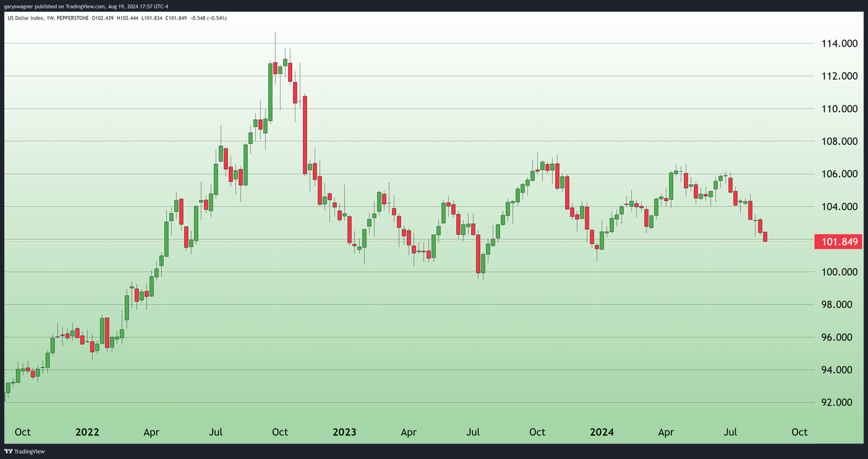Viewport: 868px width, 459px height.
Task: Click the garyswagner publisher attribution link
Action: [18, 6]
